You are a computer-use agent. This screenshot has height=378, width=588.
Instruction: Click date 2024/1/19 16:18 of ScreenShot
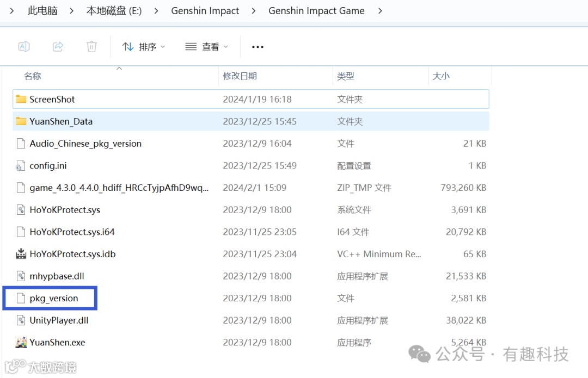pyautogui.click(x=257, y=100)
